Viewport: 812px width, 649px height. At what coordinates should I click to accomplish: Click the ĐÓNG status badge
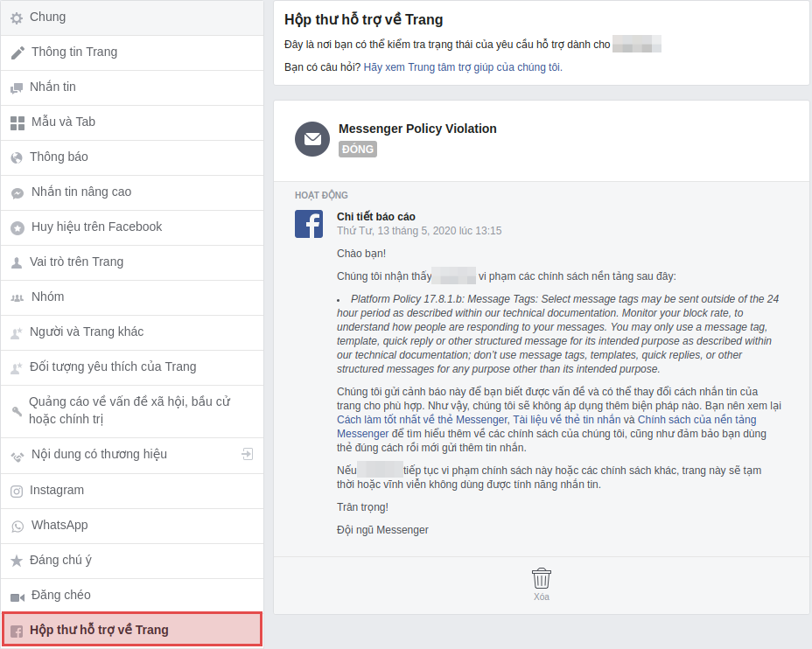[x=357, y=149]
